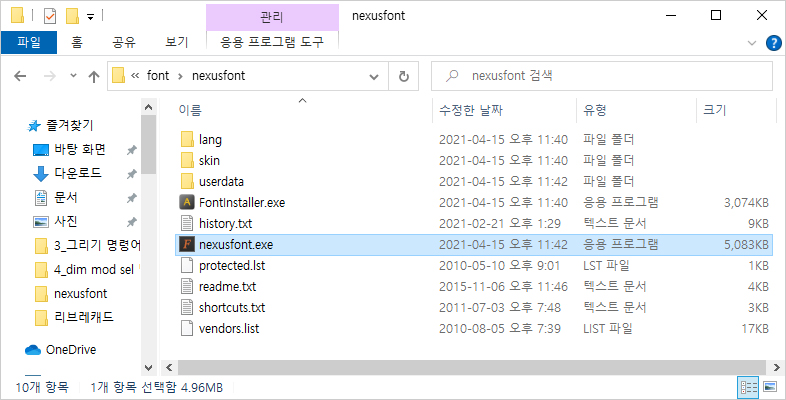This screenshot has width=786, height=400.
Task: Refresh the current folder view
Action: 404,76
